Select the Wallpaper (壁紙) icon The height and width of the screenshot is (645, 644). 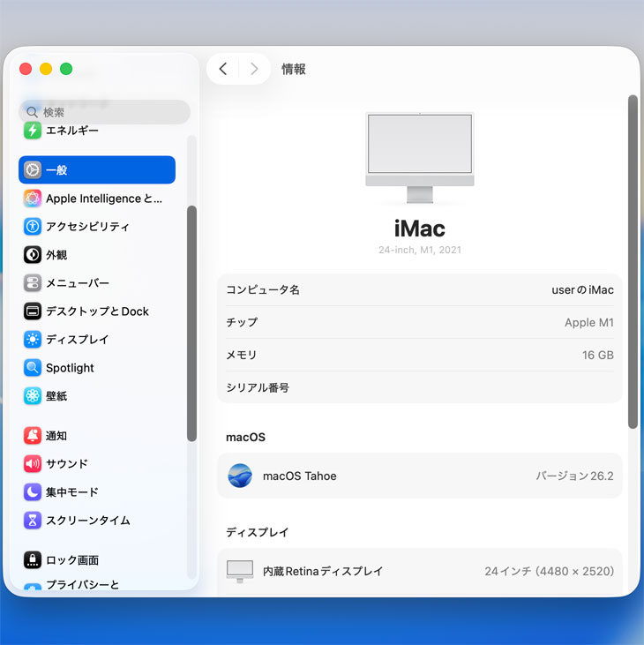click(33, 396)
